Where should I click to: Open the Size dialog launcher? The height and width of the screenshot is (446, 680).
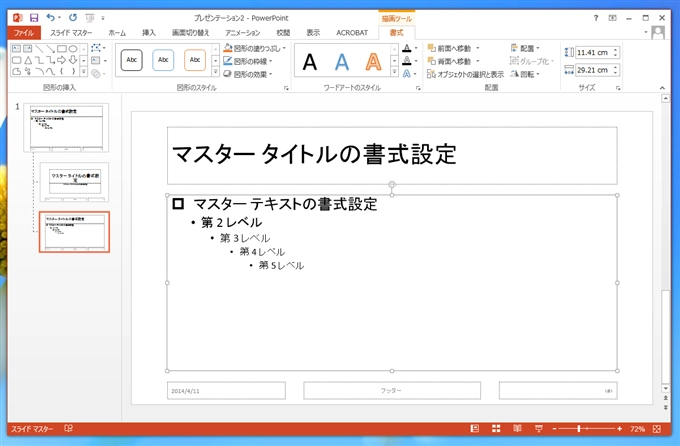coord(618,88)
